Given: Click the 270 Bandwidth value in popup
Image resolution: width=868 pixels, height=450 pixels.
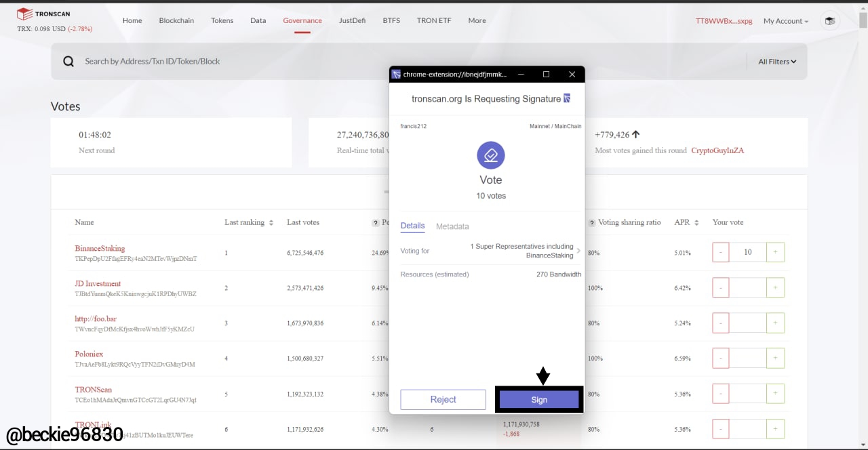Looking at the screenshot, I should click(x=559, y=274).
